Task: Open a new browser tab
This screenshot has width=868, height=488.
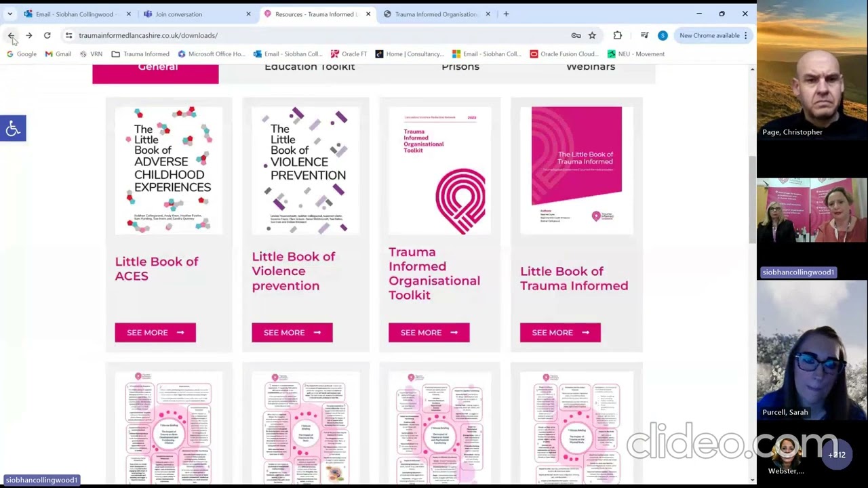Action: 506,14
